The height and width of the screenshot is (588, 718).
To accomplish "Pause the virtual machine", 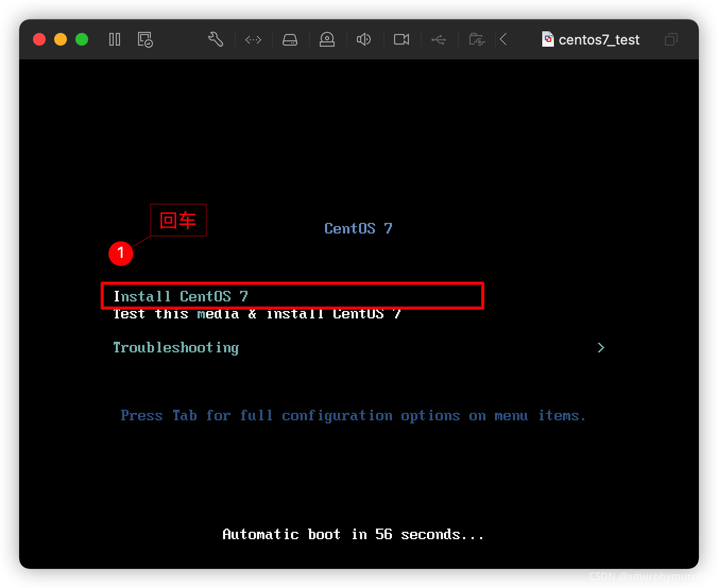I will click(115, 39).
